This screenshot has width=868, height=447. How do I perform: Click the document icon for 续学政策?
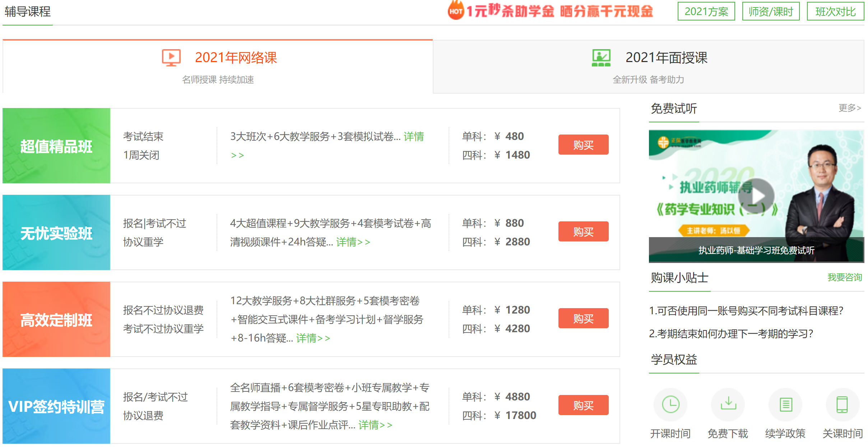[x=785, y=405]
